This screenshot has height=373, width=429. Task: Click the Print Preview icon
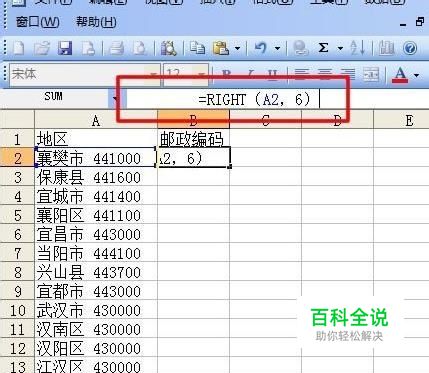tap(140, 48)
